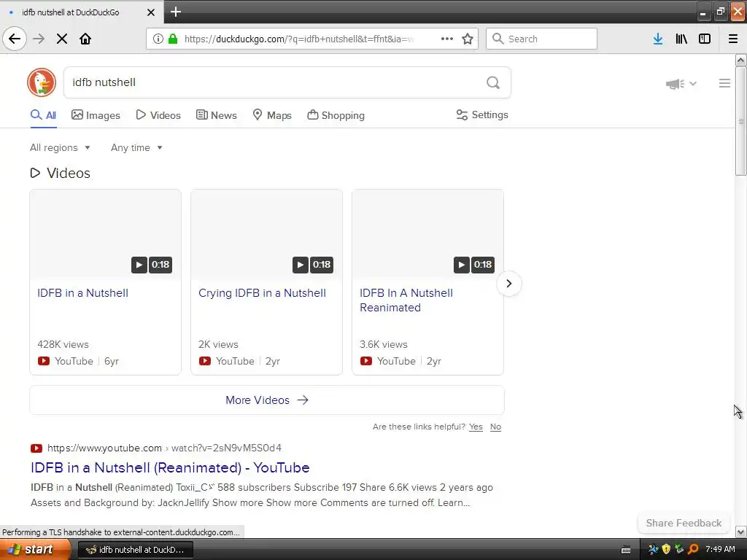The image size is (747, 560).
Task: Click the orange magnifier tray icon
Action: [693, 549]
